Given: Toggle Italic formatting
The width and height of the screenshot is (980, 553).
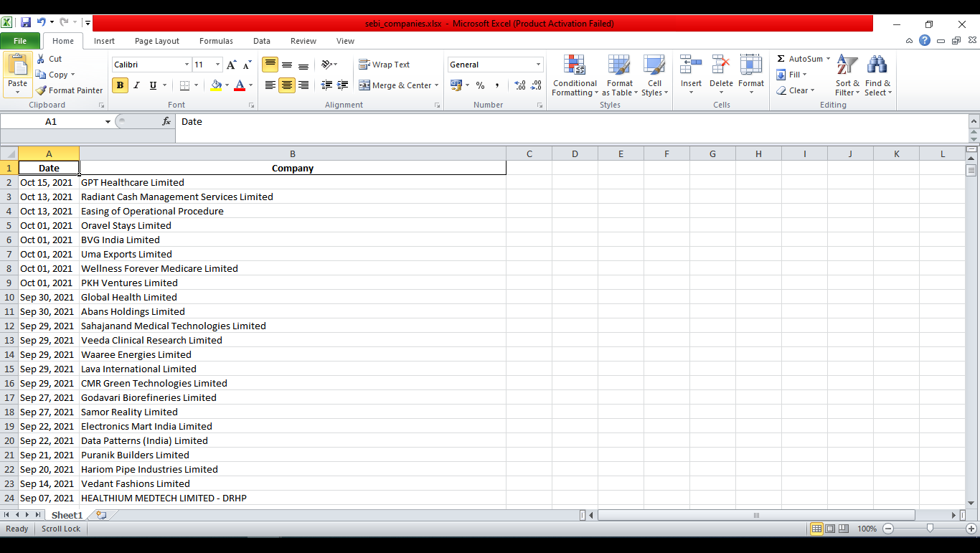Looking at the screenshot, I should [136, 85].
